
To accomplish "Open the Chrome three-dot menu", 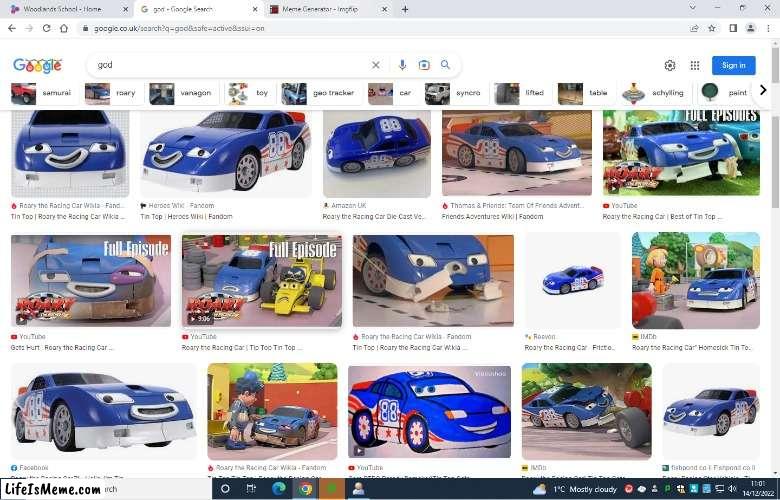I will (769, 28).
